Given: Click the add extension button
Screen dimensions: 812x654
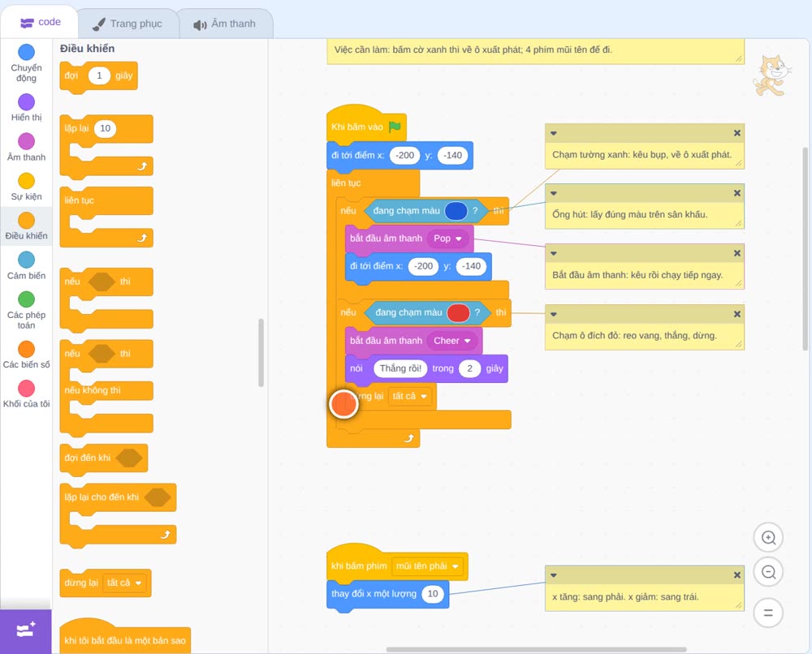Looking at the screenshot, I should pyautogui.click(x=26, y=630).
